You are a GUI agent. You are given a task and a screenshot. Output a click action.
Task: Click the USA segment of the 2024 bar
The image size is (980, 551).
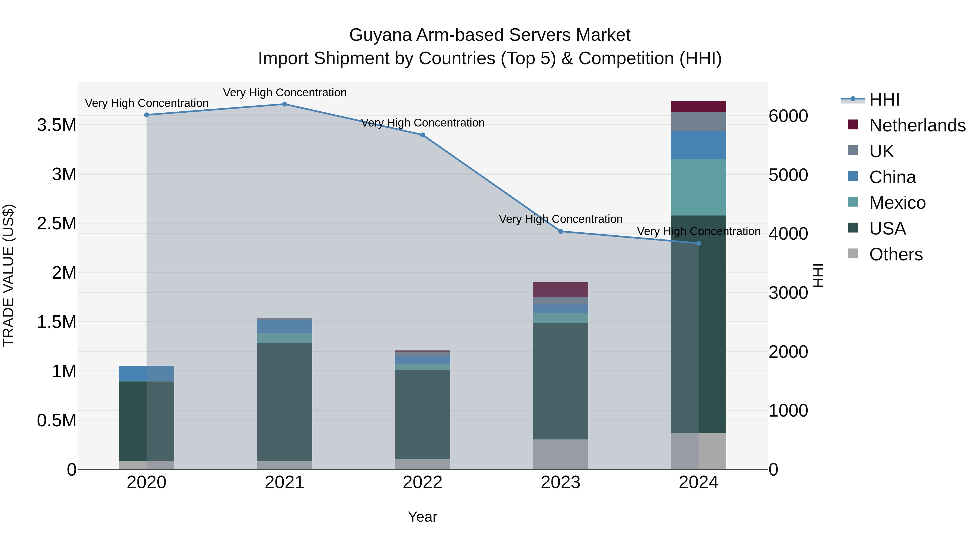pos(699,324)
